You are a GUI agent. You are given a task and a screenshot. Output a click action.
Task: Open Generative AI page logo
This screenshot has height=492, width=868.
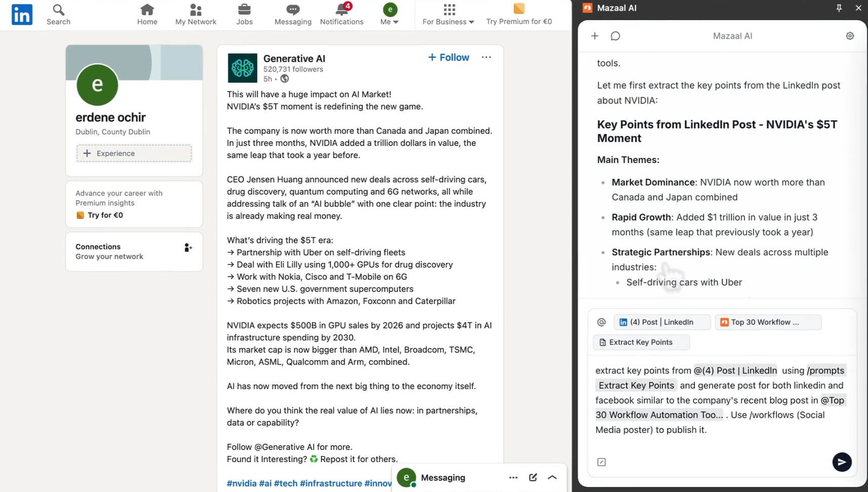(x=243, y=68)
